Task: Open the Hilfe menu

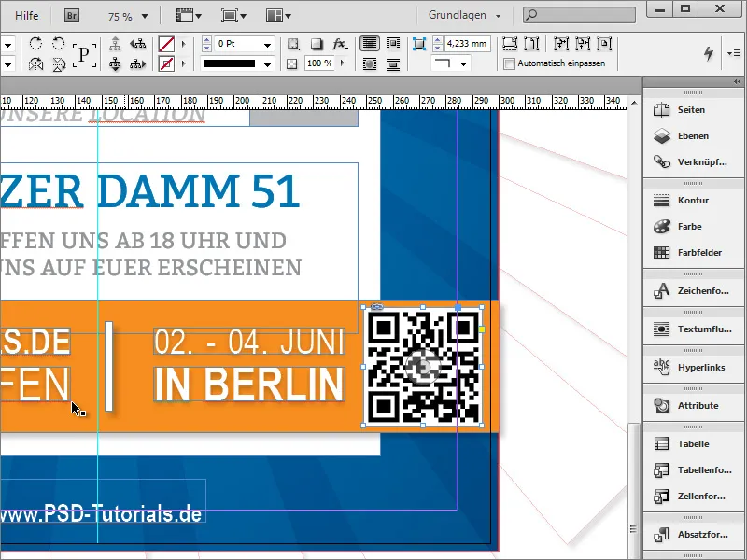Action: [27, 16]
